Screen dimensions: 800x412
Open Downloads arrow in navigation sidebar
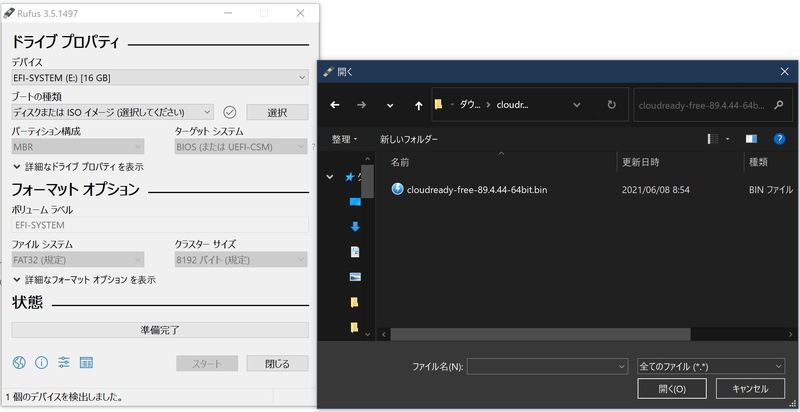[355, 227]
